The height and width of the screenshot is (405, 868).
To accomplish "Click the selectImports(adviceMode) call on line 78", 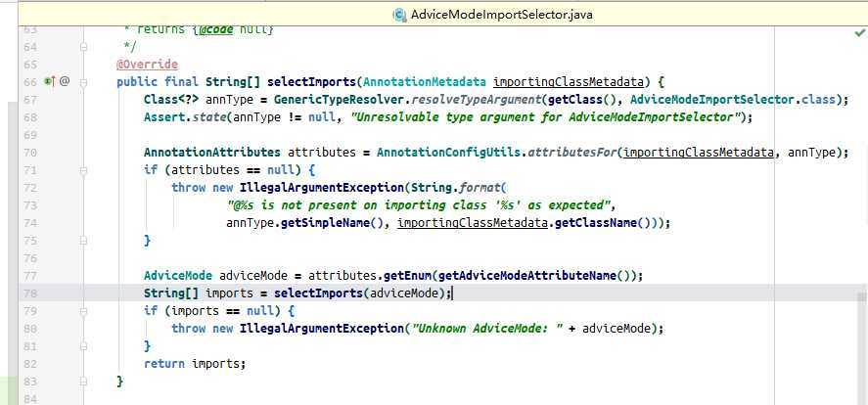I will point(362,293).
